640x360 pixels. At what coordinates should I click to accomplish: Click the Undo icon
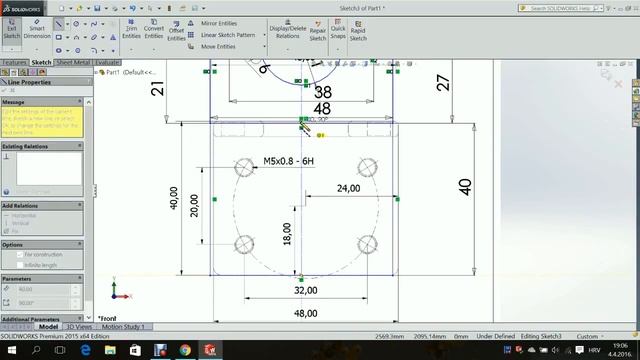(x=133, y=8)
